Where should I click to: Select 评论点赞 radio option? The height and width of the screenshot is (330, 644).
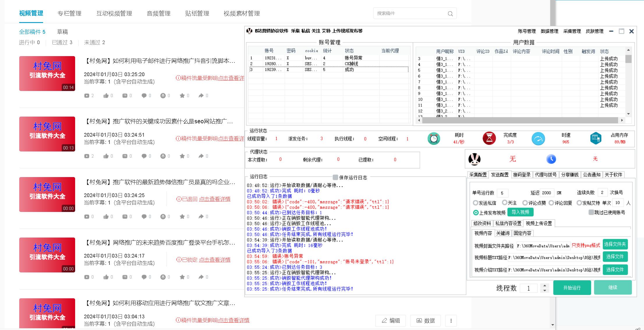(x=525, y=203)
